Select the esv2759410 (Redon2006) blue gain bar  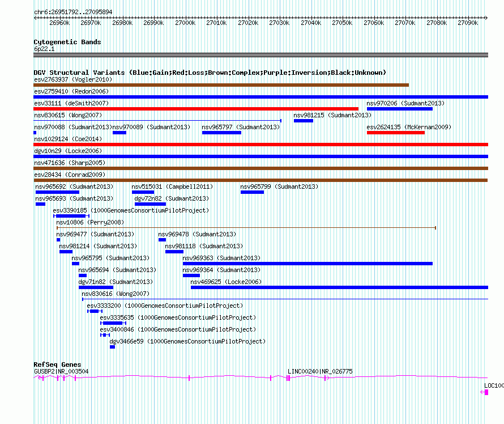[x=260, y=97]
